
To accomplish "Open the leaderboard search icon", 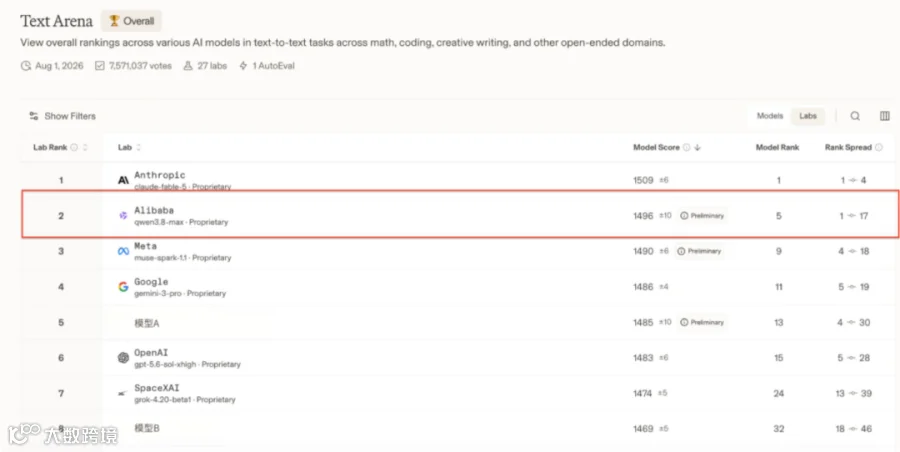I will tap(855, 116).
